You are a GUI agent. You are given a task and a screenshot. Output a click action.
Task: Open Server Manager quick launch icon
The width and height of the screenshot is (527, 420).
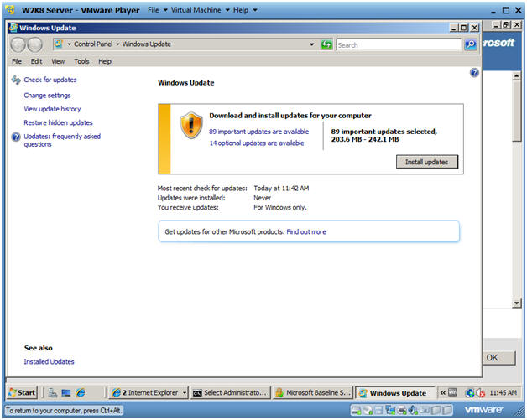coord(52,392)
